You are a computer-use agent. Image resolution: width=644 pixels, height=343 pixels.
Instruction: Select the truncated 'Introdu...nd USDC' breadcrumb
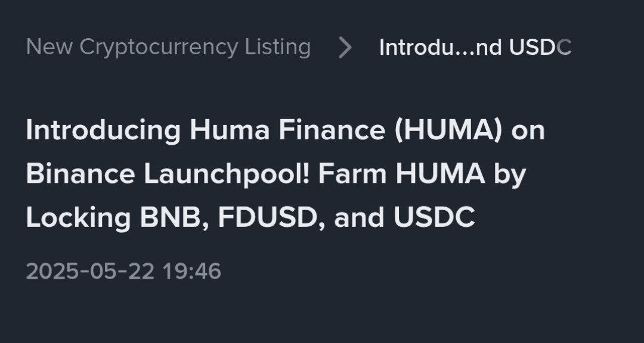475,47
